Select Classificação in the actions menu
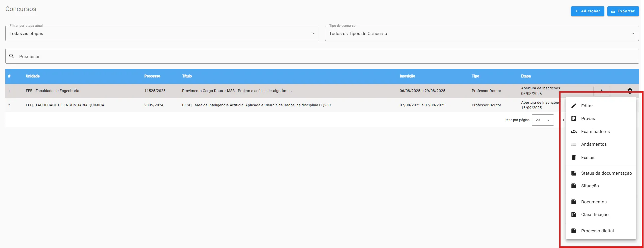Screen dimensions: 644x248 (x=595, y=215)
